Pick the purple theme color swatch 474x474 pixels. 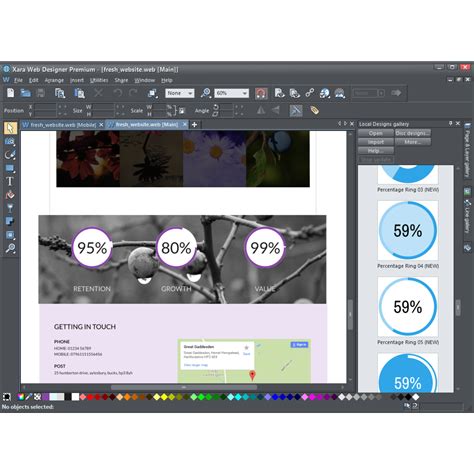point(46,397)
